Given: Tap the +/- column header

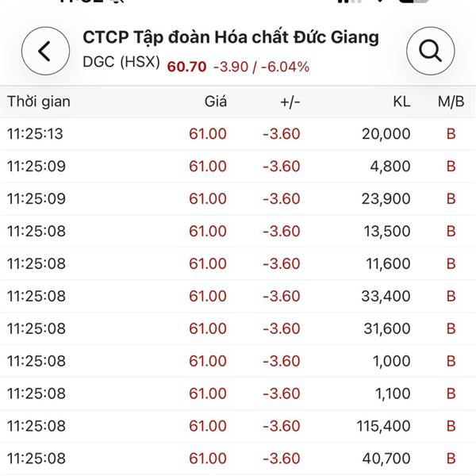Looking at the screenshot, I should pyautogui.click(x=290, y=102).
